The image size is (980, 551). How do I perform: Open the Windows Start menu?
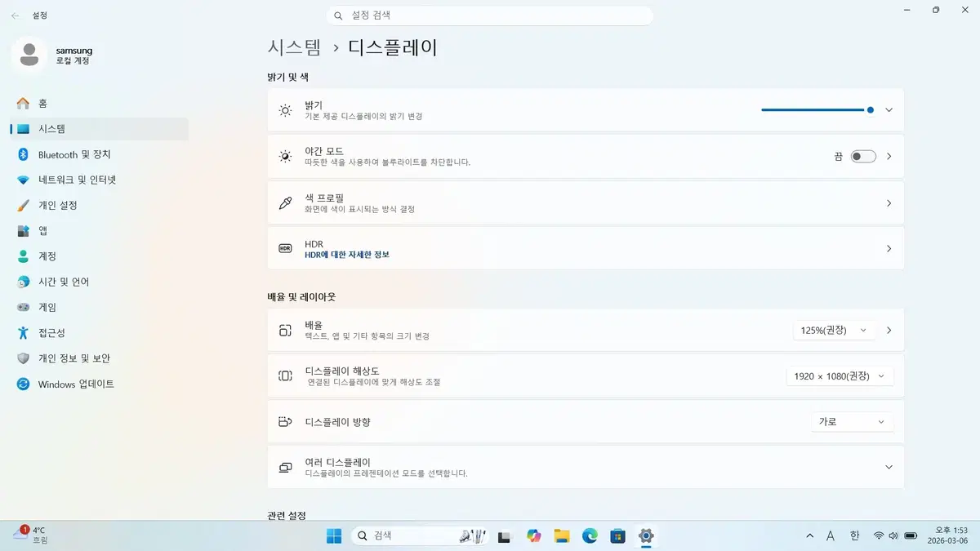(334, 535)
